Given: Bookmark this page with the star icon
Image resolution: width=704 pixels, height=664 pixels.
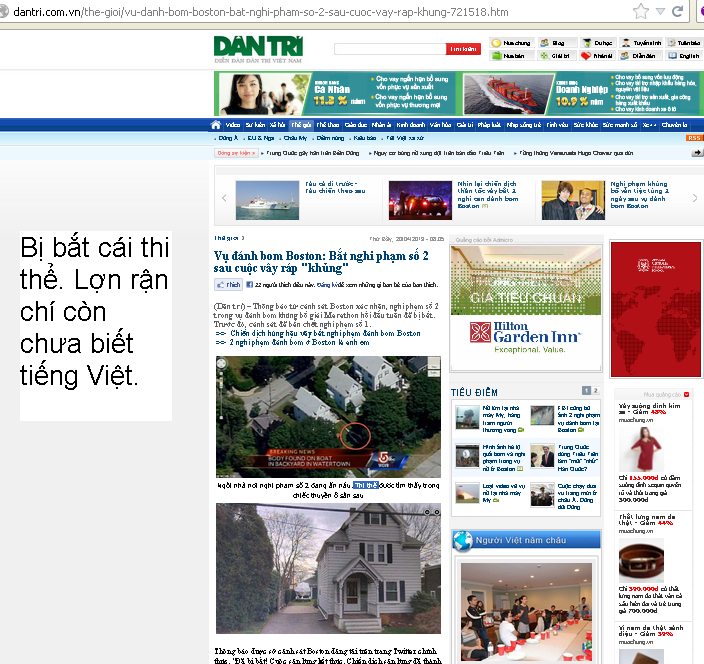Looking at the screenshot, I should [x=641, y=11].
